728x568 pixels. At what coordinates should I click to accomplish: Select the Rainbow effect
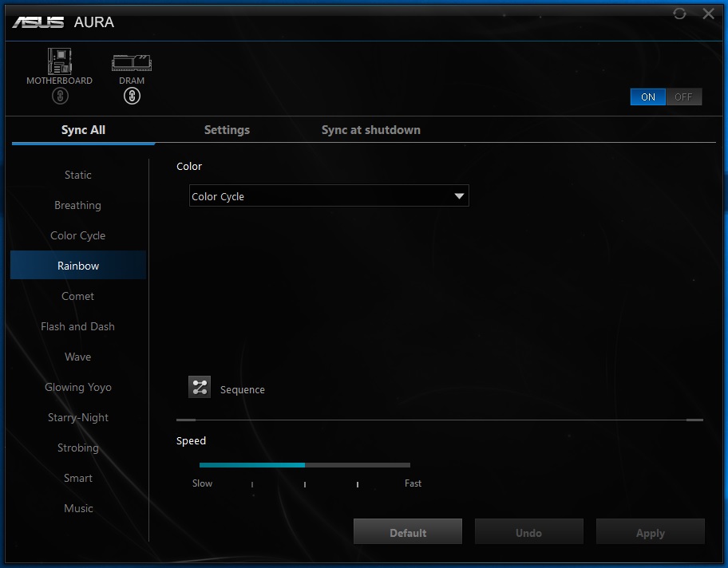tap(78, 266)
